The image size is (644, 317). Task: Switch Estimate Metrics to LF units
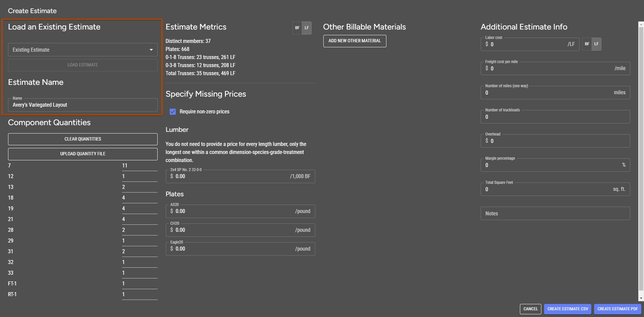point(307,28)
